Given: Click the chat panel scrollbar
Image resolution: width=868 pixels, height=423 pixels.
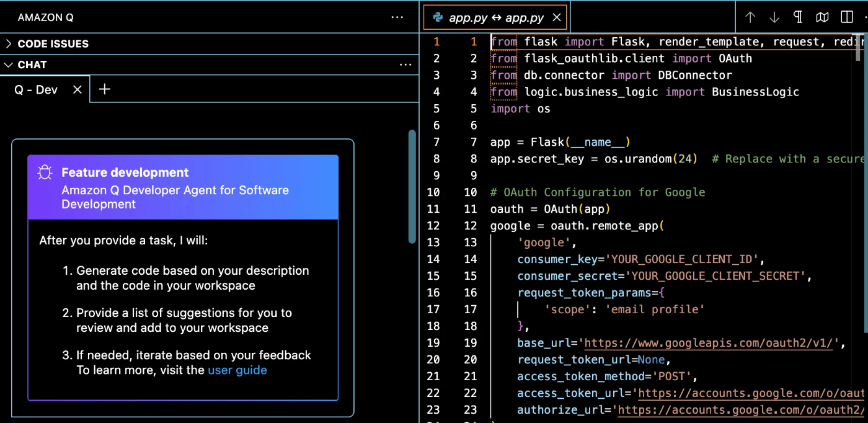Looking at the screenshot, I should 412,186.
